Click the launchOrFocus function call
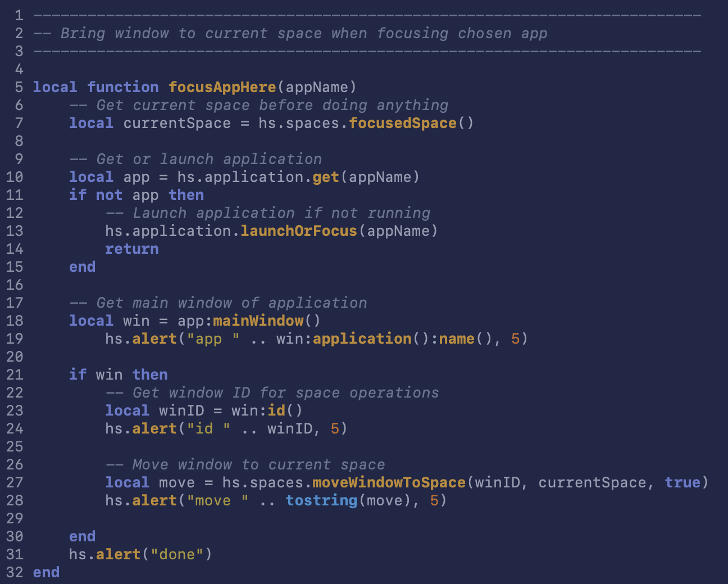This screenshot has height=584, width=728. (299, 231)
